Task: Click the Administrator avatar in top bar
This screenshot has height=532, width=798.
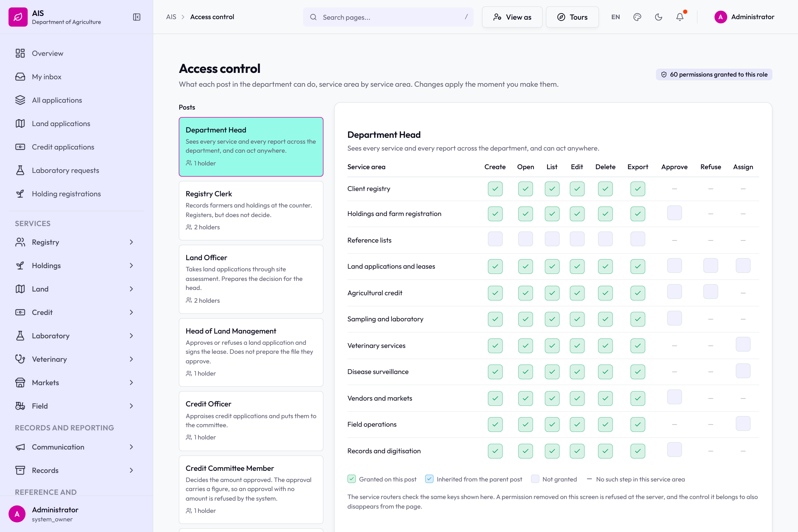Action: [x=721, y=17]
